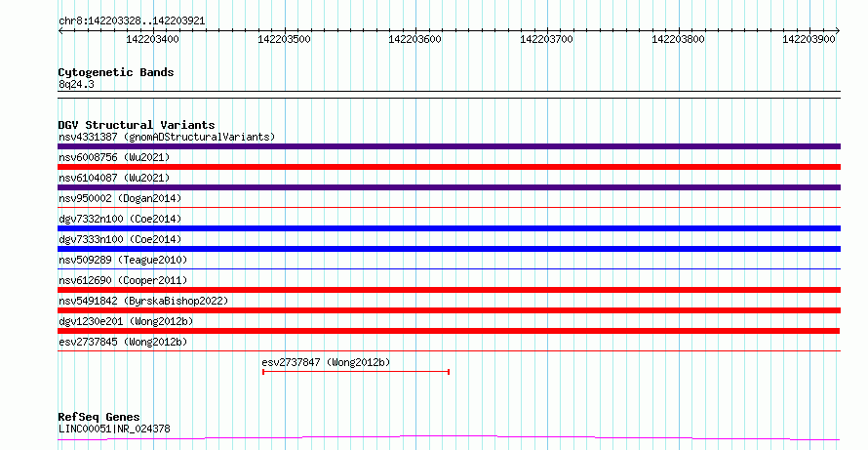Click the purple bar under nsv6104087
The height and width of the screenshot is (450, 868).
coord(449,187)
